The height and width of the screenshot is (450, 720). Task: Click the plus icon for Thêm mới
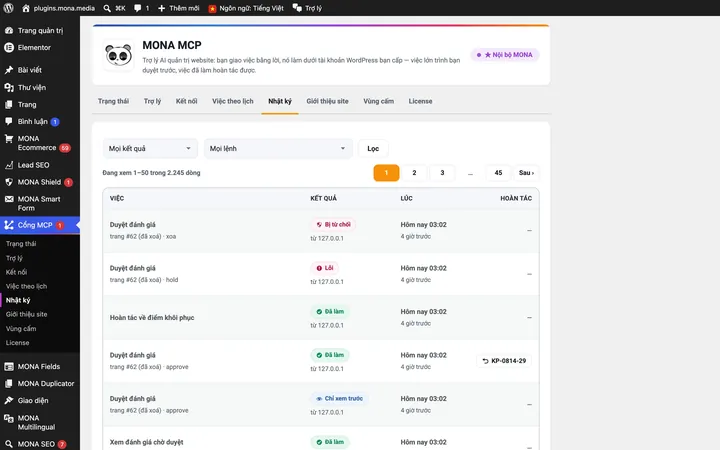point(162,8)
